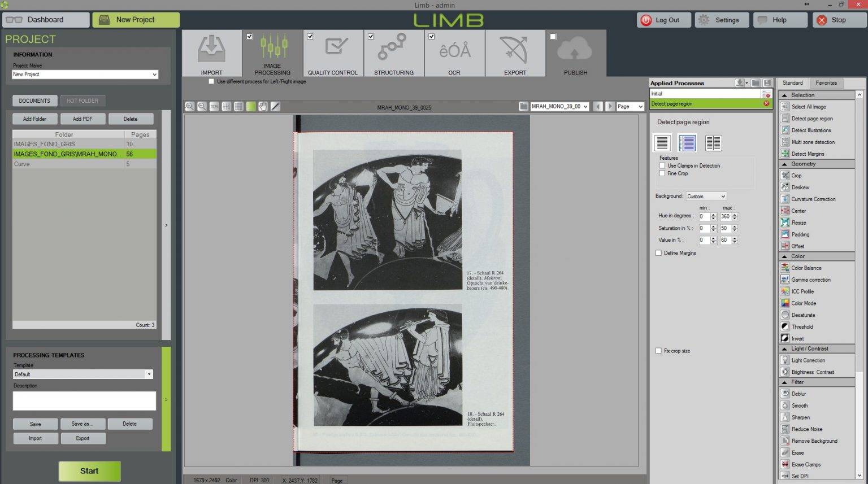Click the green color swatch in viewer toolbar
Screen dimensions: 868x484
click(251, 106)
